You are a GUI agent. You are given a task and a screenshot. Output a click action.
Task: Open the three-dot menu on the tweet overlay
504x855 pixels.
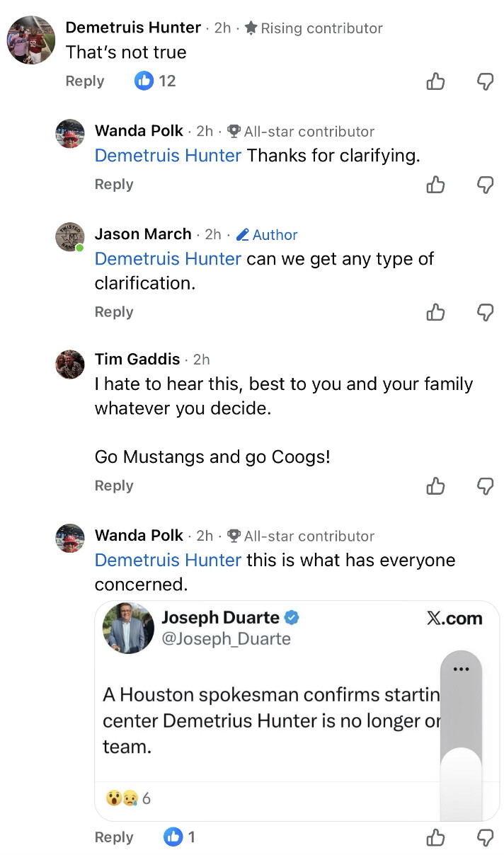(x=461, y=669)
